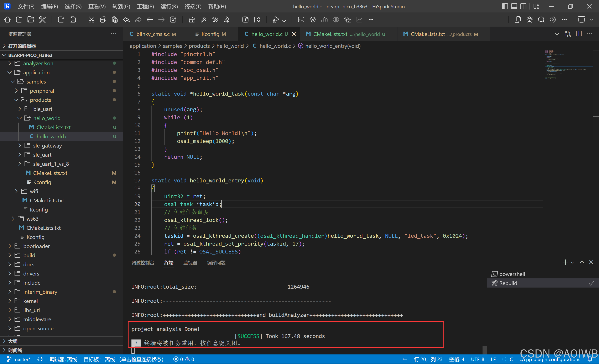The image size is (599, 364).
Task: Click the home icon in toolbar
Action: click(x=7, y=20)
